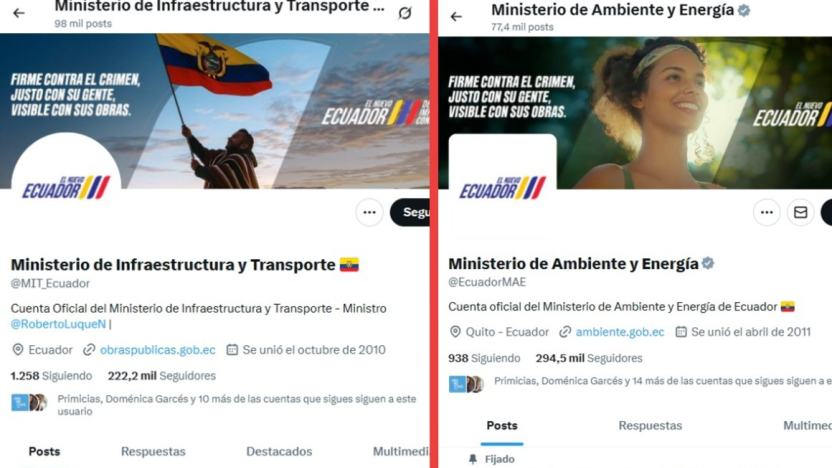
Task: Click back arrow on Ambiente y Energía profile
Action: click(456, 17)
